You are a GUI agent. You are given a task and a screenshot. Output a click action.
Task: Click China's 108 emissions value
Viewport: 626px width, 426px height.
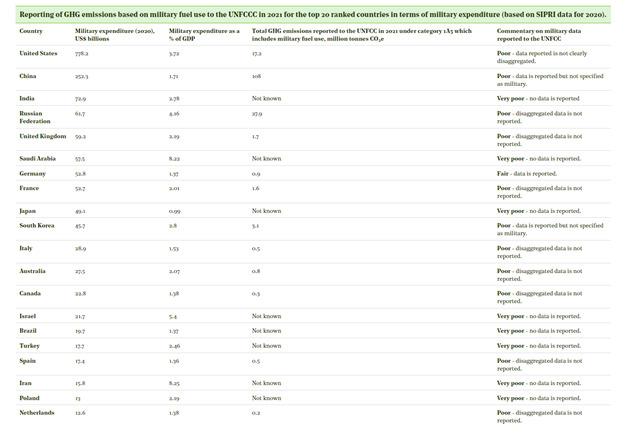coord(257,76)
